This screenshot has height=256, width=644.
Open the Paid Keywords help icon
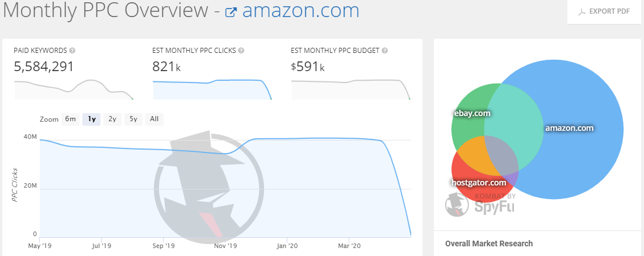(x=72, y=51)
